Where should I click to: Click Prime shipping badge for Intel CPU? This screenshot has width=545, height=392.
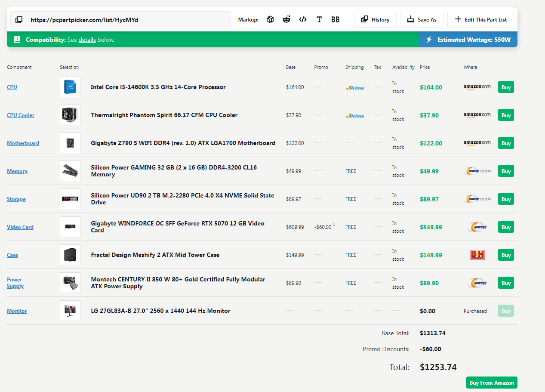tap(354, 87)
